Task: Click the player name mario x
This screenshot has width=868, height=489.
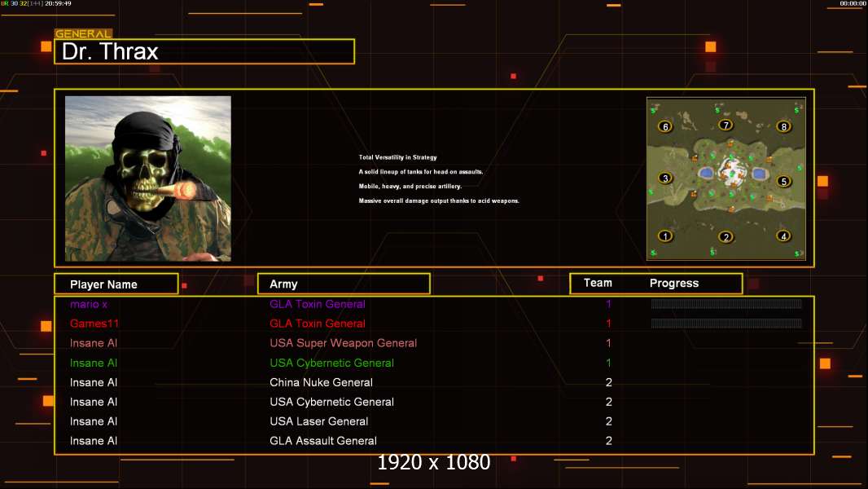Action: click(x=89, y=304)
